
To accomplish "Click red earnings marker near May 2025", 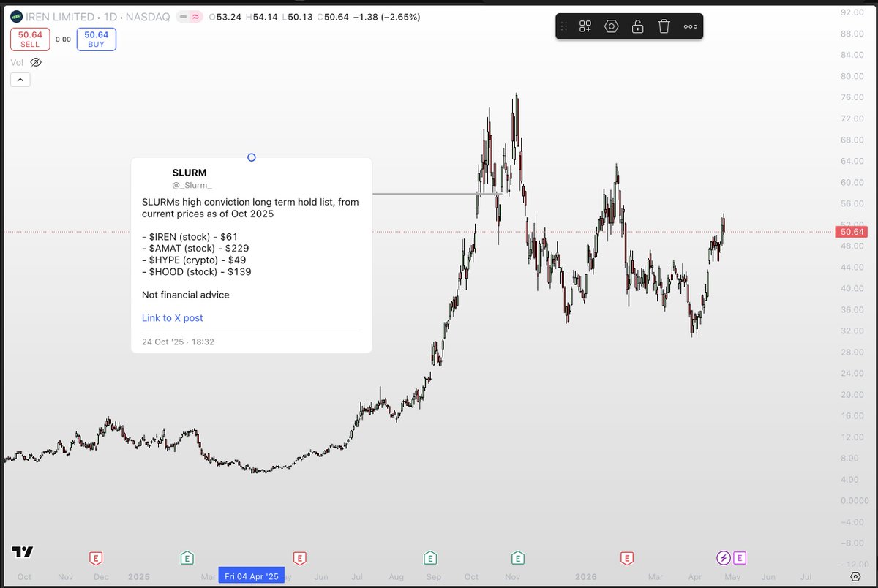I will (299, 558).
